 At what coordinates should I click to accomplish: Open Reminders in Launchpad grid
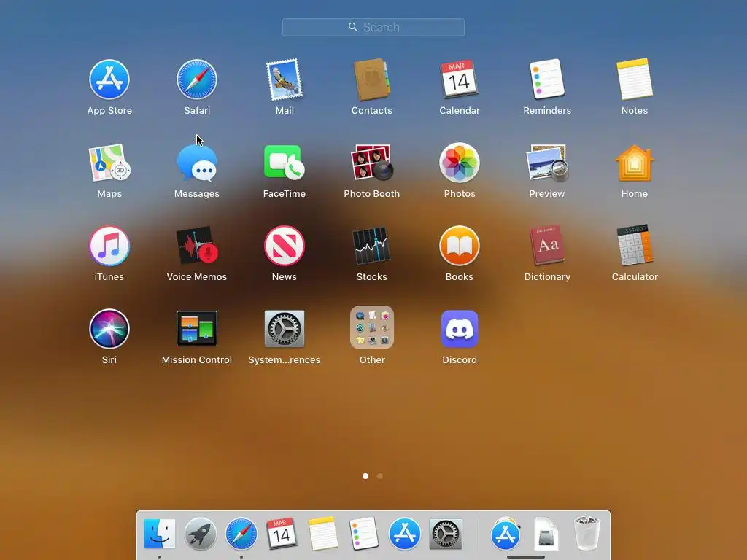[x=547, y=79]
